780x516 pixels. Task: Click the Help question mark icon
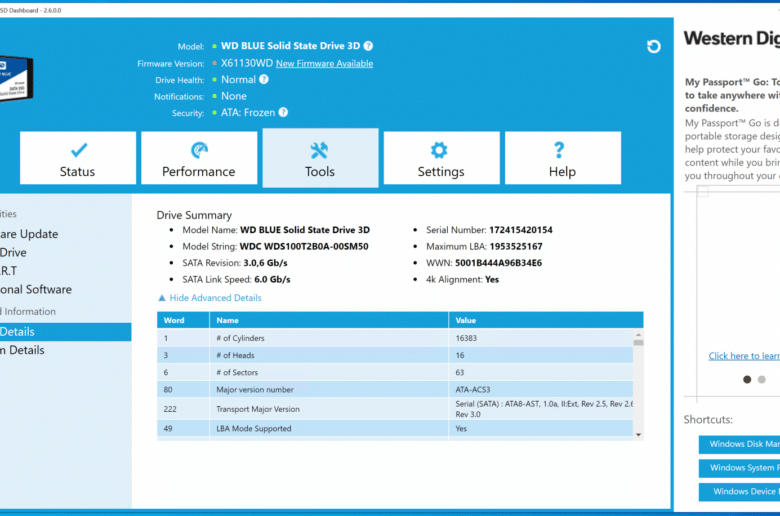[x=559, y=150]
